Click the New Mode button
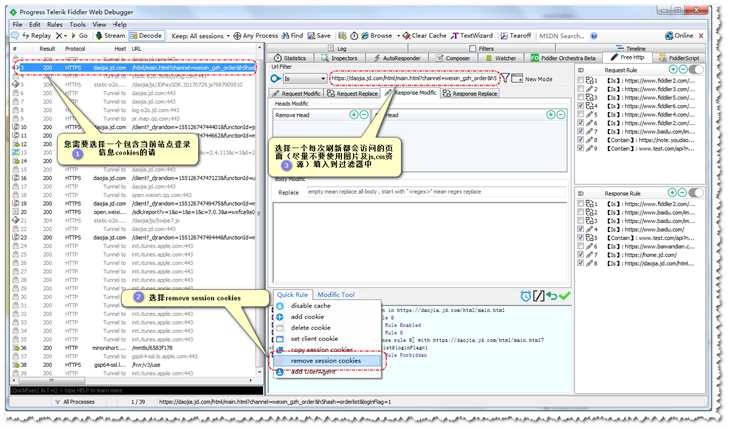Viewport: 729px width, 429px height. tap(532, 79)
